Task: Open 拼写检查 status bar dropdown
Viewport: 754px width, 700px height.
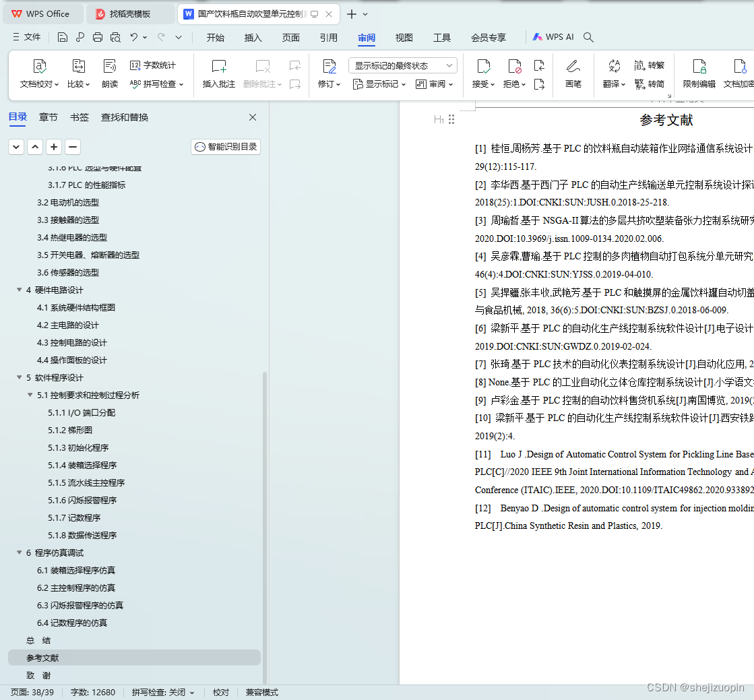Action: click(192, 693)
